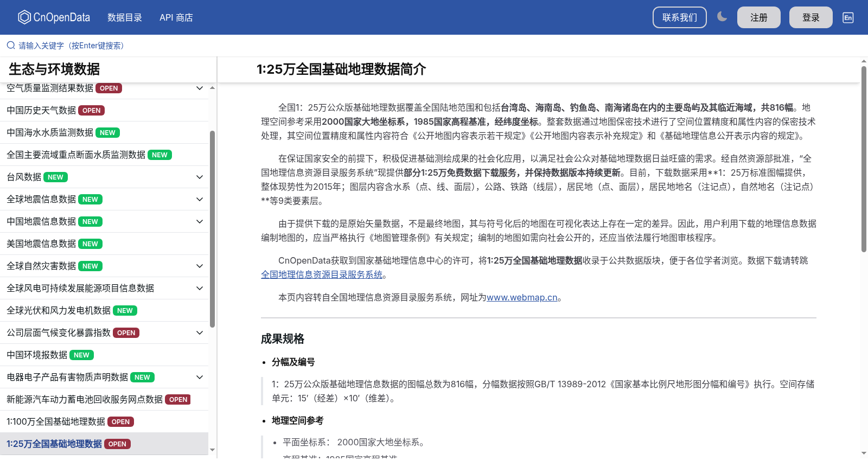Open 1:100万全国基础地理数据 in the sidebar
This screenshot has height=467, width=868.
[56, 421]
